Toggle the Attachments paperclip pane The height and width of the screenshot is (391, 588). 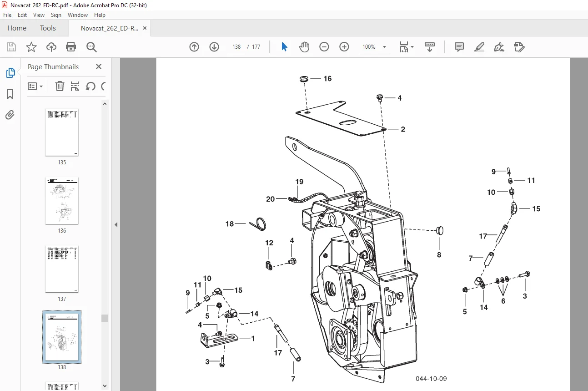tap(10, 115)
